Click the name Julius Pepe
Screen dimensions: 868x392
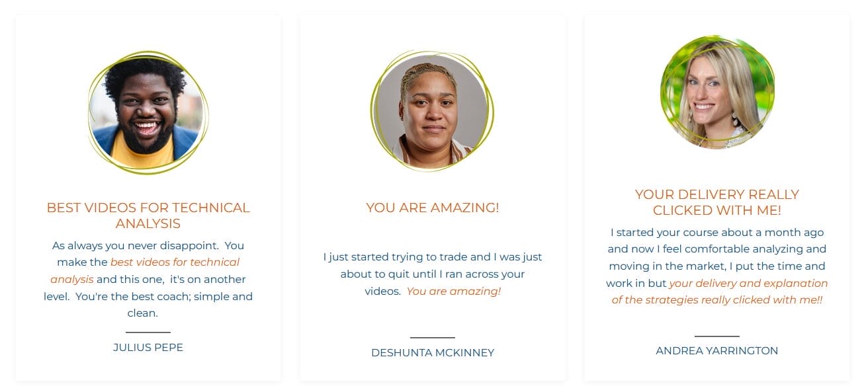click(148, 348)
